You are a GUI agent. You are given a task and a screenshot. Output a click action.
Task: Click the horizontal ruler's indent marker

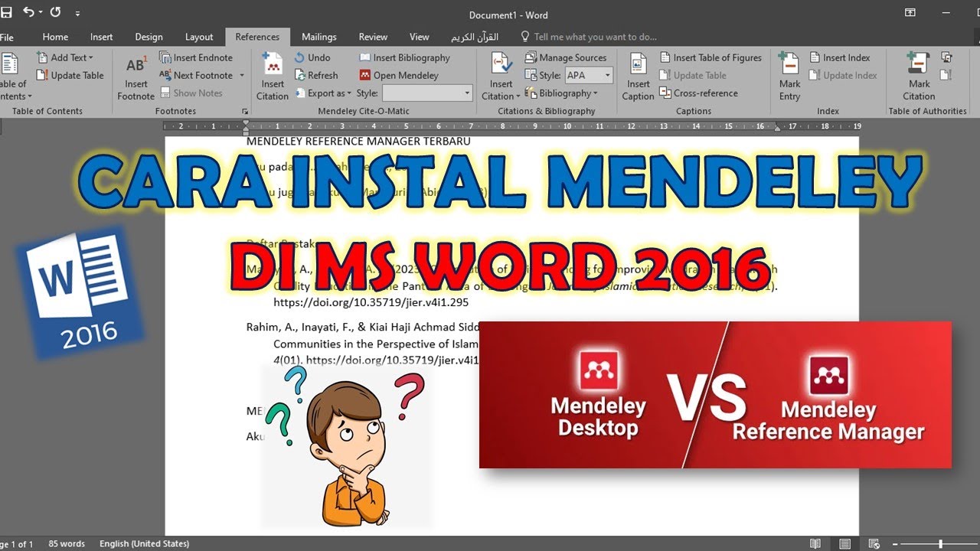tap(245, 126)
